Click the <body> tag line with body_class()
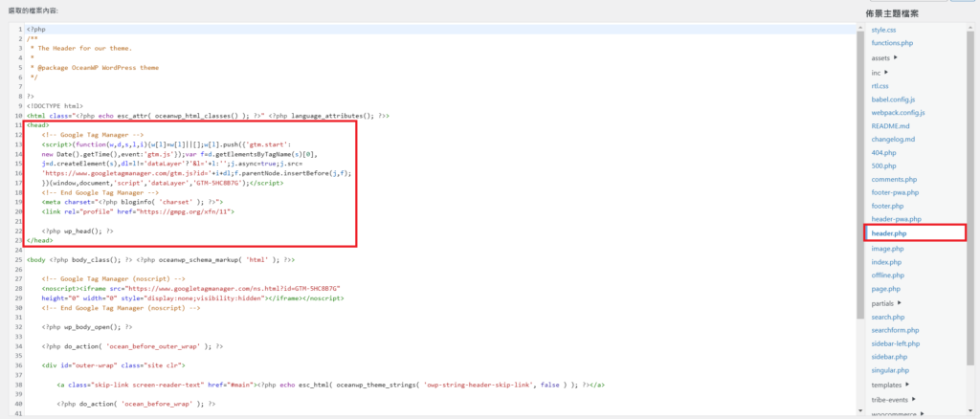Screen dimensions: 980x419 [161, 260]
